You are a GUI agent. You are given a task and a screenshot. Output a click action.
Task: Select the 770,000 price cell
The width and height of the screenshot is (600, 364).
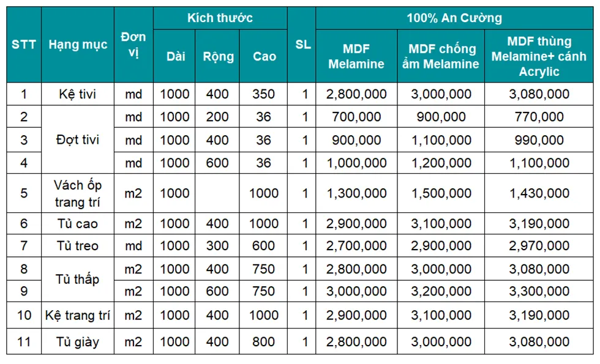(539, 117)
